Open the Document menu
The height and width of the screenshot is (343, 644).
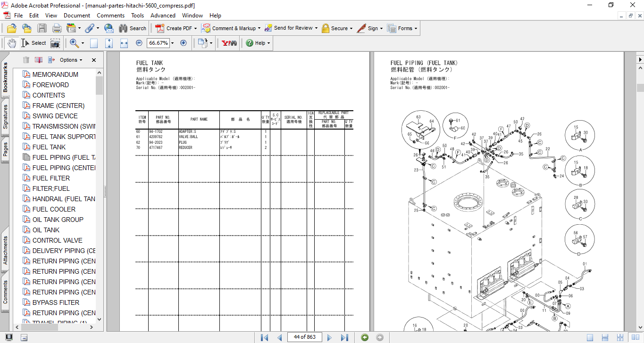(77, 16)
